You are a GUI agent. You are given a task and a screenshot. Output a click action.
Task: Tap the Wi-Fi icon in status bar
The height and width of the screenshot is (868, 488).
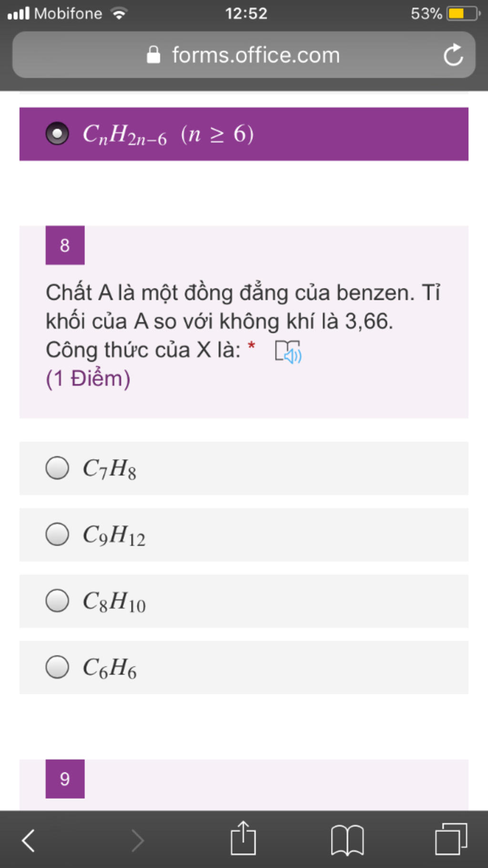pos(119,13)
